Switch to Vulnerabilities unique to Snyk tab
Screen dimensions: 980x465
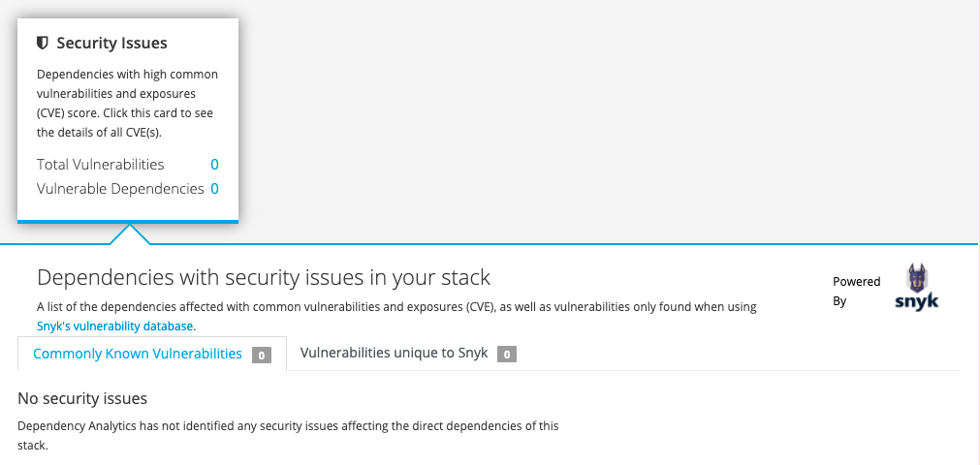coord(408,354)
